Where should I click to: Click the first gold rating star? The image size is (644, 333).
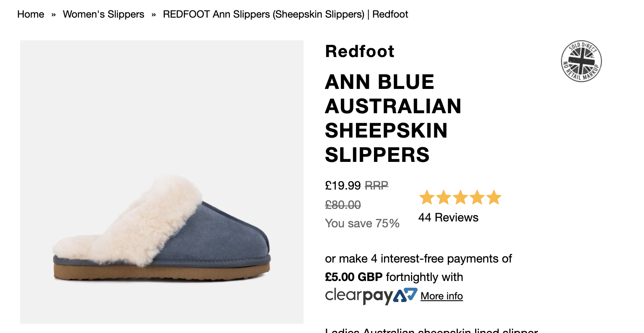[x=427, y=197]
